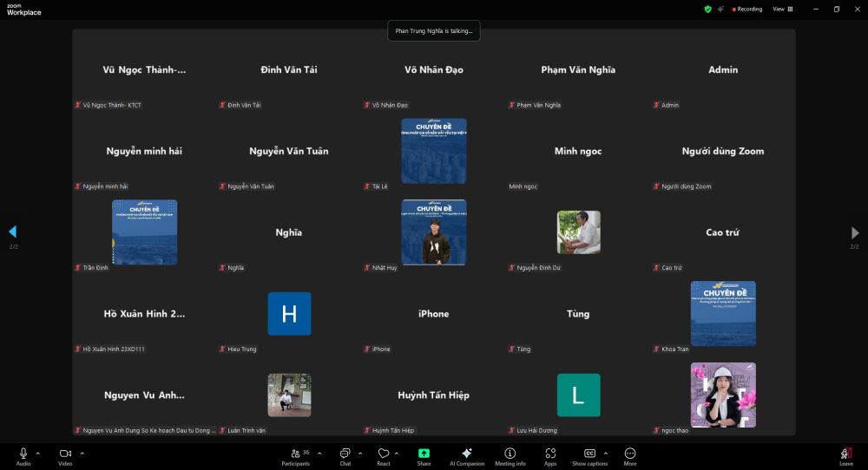The width and height of the screenshot is (868, 470).
Task: Expand the Show captions options arrow
Action: [x=605, y=453]
